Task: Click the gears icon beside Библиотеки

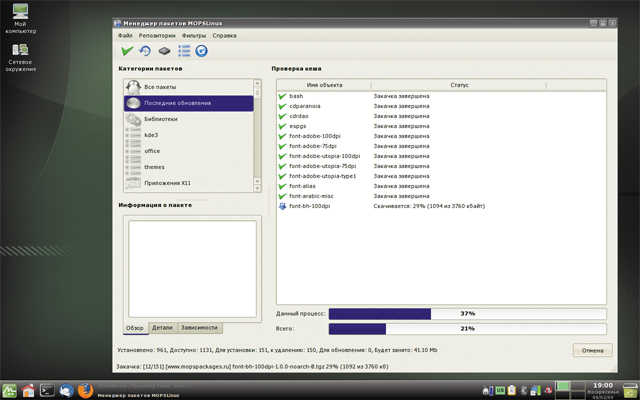Action: click(x=133, y=119)
